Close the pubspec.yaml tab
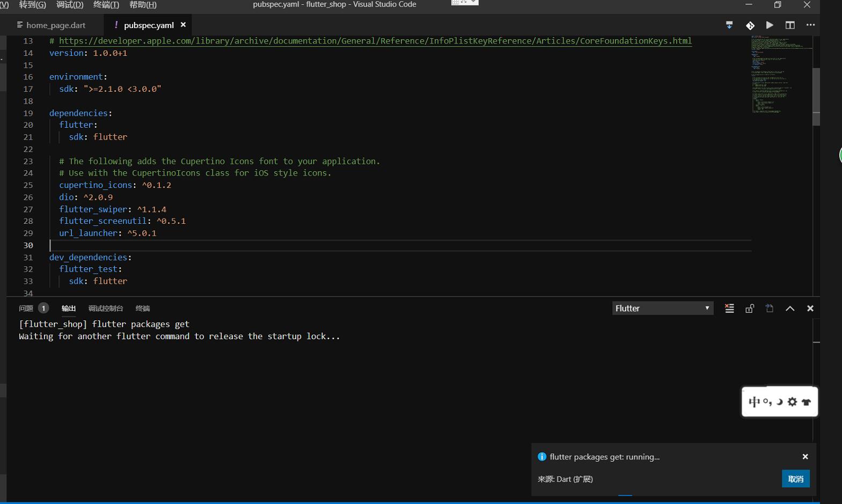The height and width of the screenshot is (504, 842). click(183, 25)
